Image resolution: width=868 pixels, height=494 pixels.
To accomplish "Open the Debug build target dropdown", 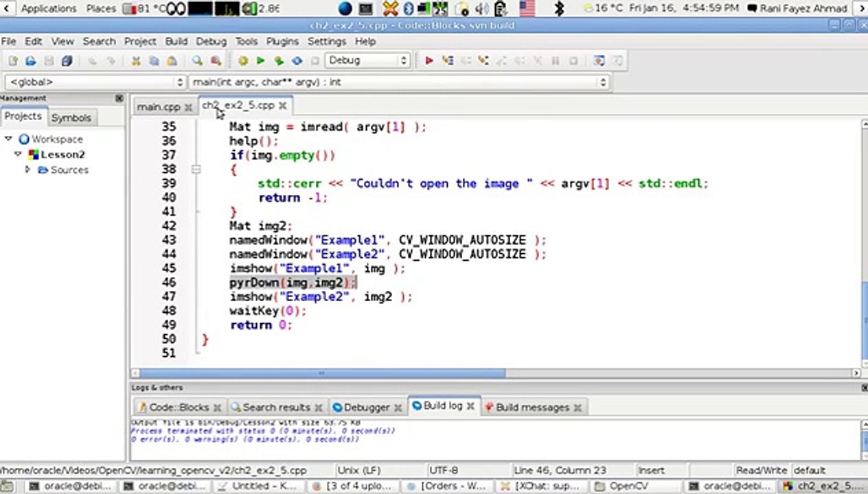I will click(367, 60).
